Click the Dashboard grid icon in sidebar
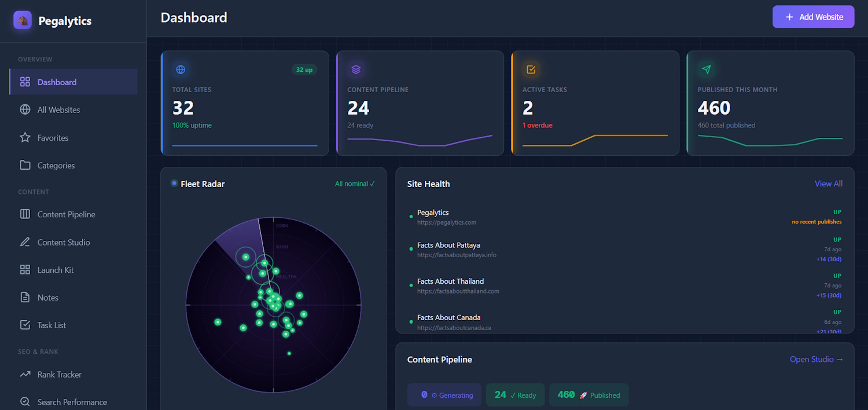The height and width of the screenshot is (410, 868). coord(25,82)
